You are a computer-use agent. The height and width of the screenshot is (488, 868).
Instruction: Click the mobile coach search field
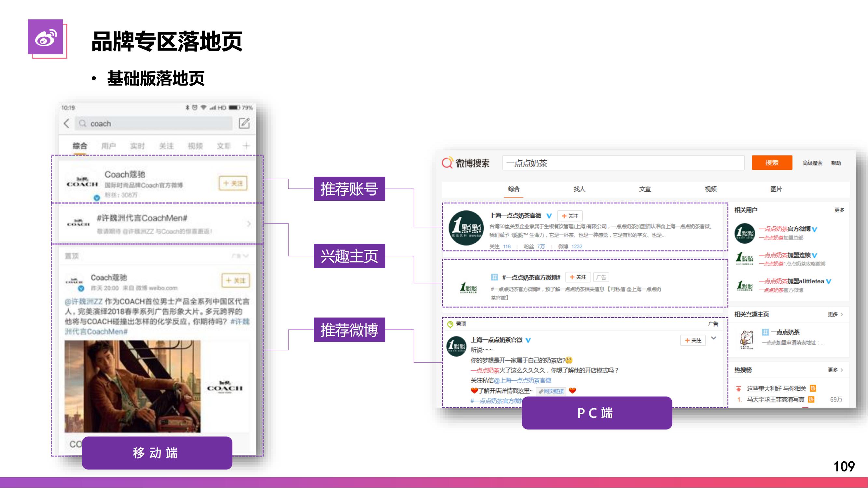coord(154,124)
